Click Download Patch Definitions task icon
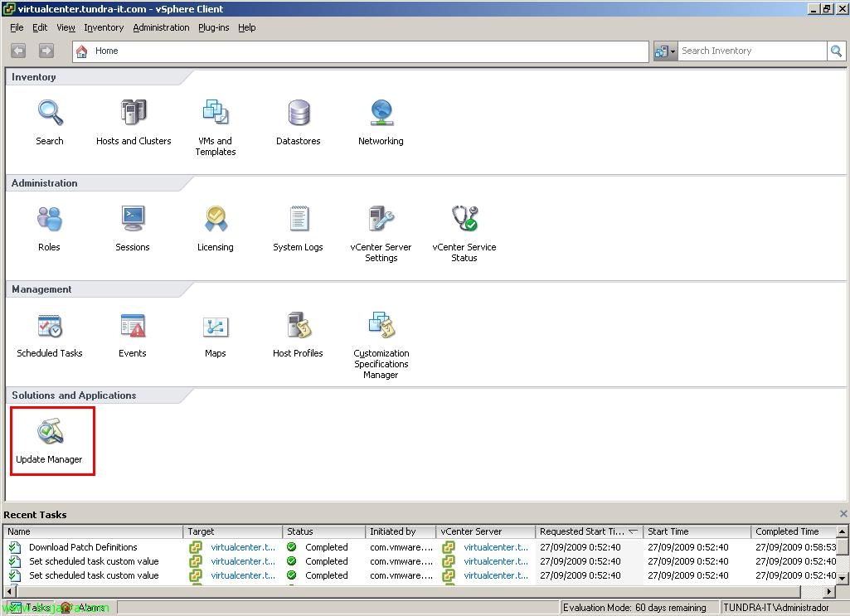This screenshot has height=616, width=850. click(15, 547)
